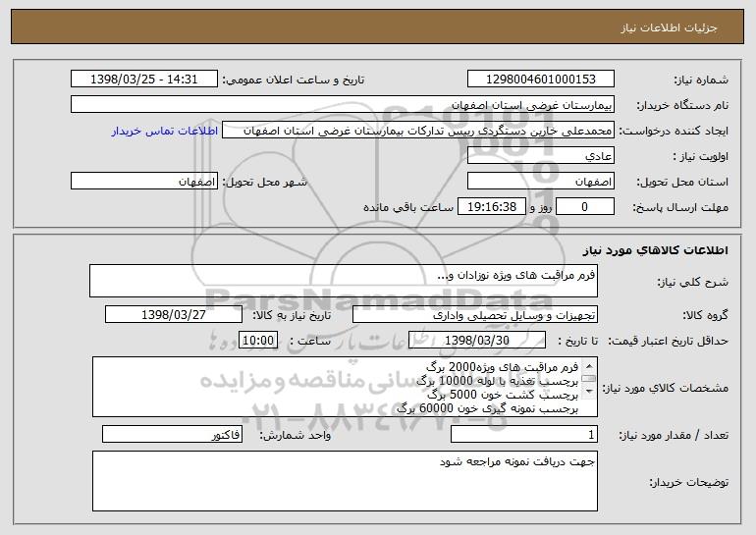Select line برچسب کشت خون 5000 برگ
This screenshot has width=756, height=535.
point(503,395)
